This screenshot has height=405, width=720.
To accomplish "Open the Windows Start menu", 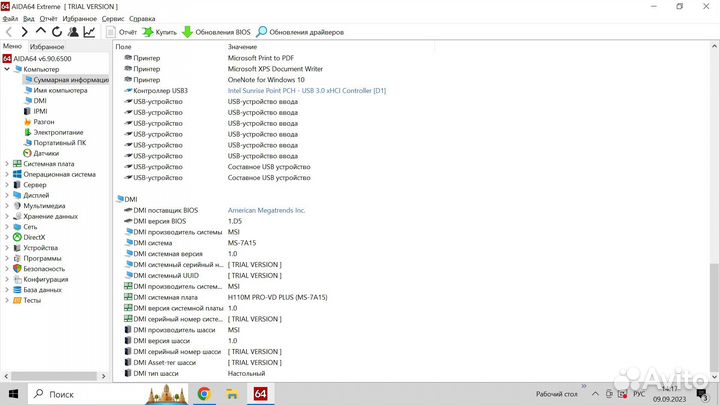I will (x=13, y=394).
